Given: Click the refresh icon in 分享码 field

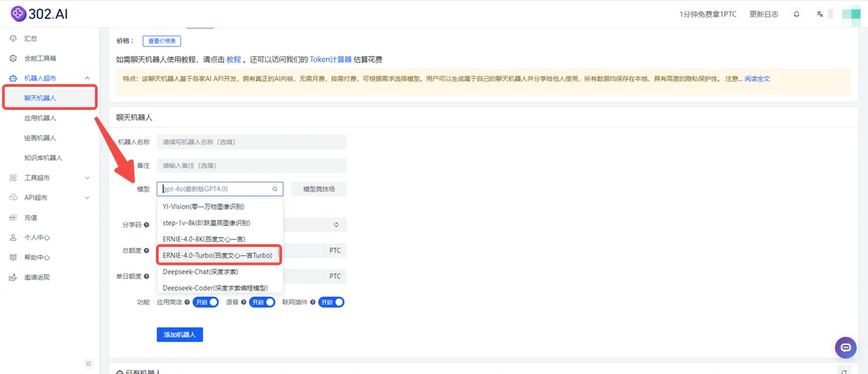Looking at the screenshot, I should click(x=336, y=225).
